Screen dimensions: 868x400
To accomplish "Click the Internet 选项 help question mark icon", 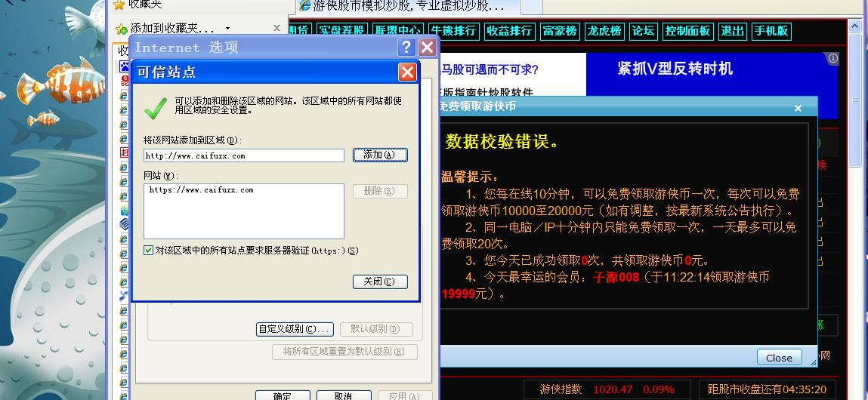I will (x=405, y=48).
